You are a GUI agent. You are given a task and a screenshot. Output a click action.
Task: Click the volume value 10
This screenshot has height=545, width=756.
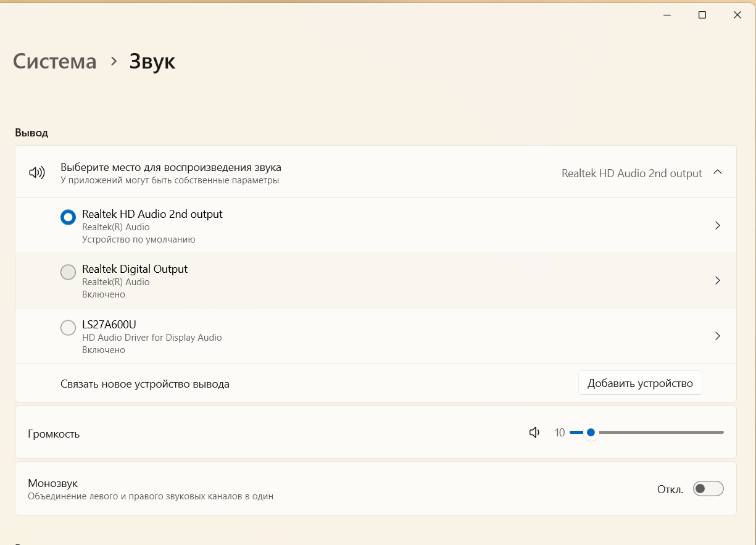[560, 433]
